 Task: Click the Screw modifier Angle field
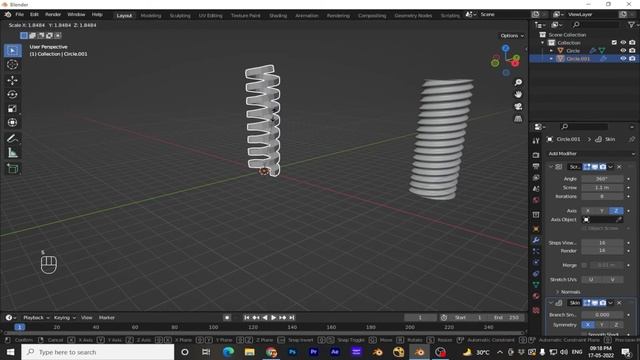click(602, 179)
